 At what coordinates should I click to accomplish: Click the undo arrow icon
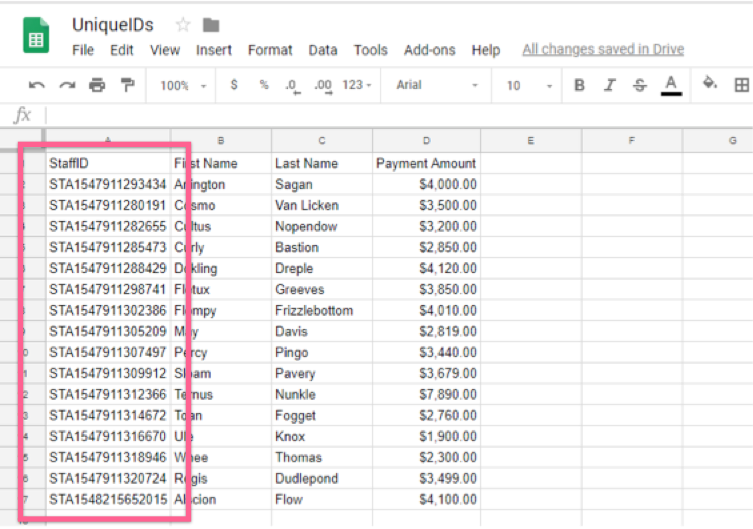tap(37, 86)
